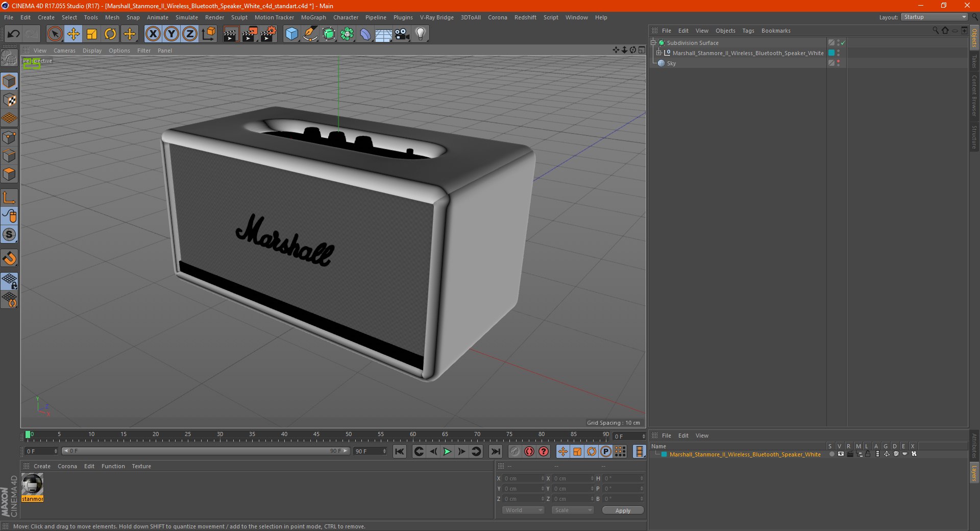Image resolution: width=980 pixels, height=531 pixels.
Task: Open the Structure side tab
Action: 974,137
